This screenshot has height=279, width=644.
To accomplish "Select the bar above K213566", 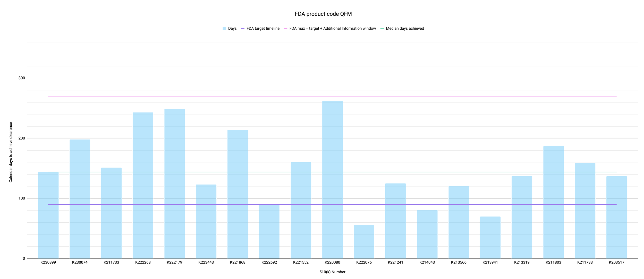I will 459,222.
